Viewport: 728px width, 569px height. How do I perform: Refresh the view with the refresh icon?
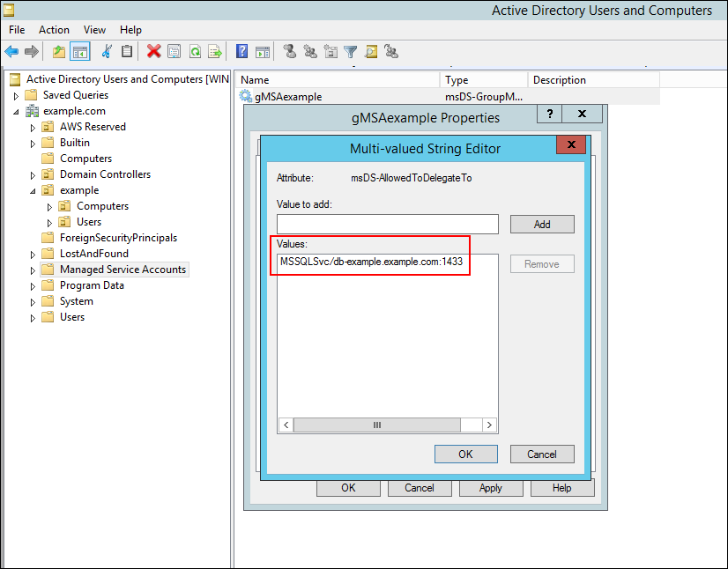point(195,51)
